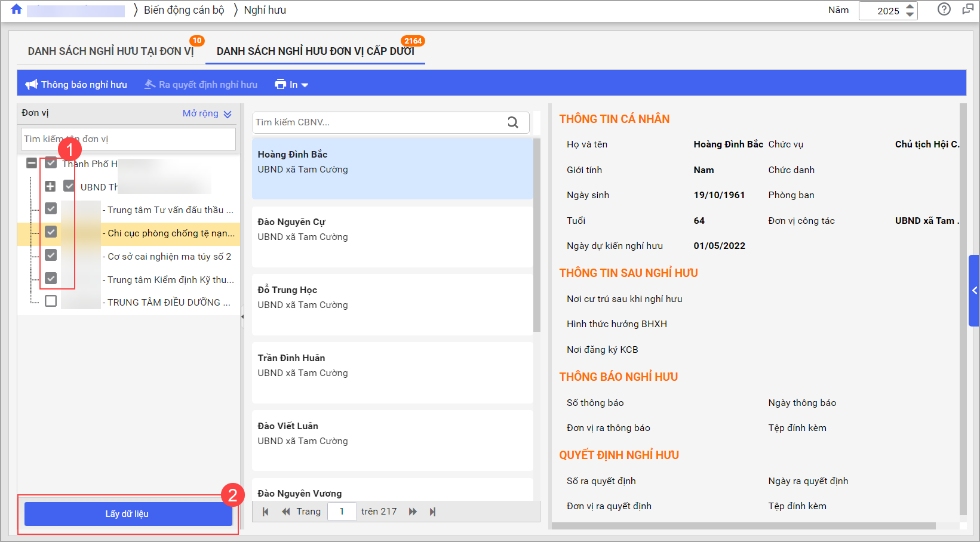Screen dimensions: 980x542
Task: Click the home icon in breadcrumb
Action: point(16,10)
